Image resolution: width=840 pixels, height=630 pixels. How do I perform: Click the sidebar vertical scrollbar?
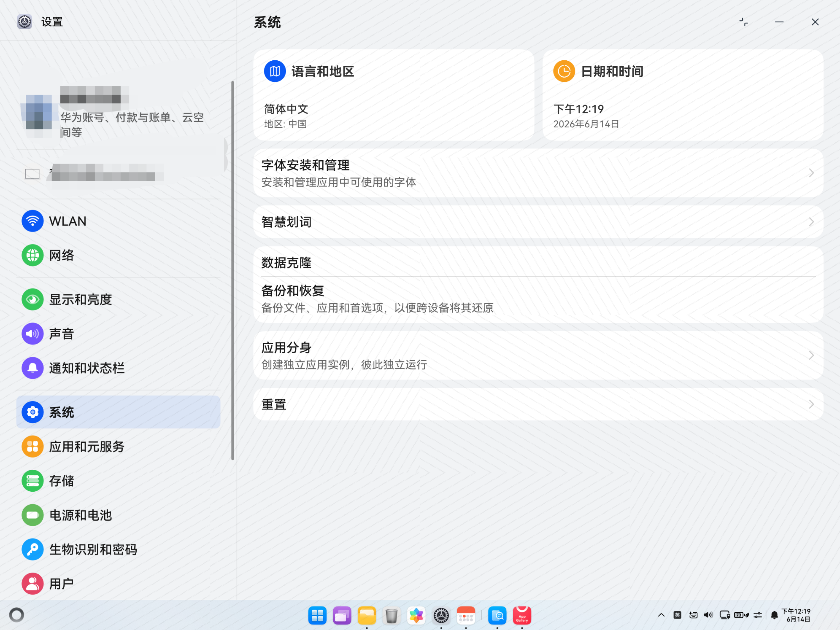pyautogui.click(x=232, y=270)
